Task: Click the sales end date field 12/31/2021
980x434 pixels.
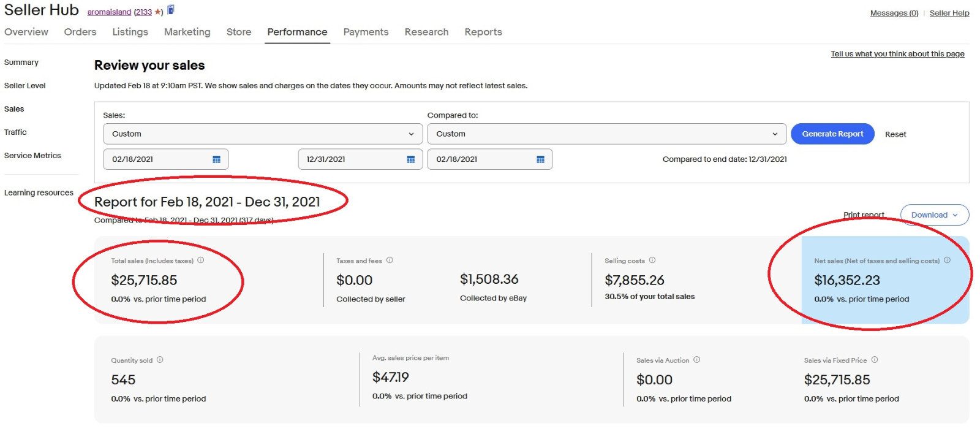Action: coord(360,159)
